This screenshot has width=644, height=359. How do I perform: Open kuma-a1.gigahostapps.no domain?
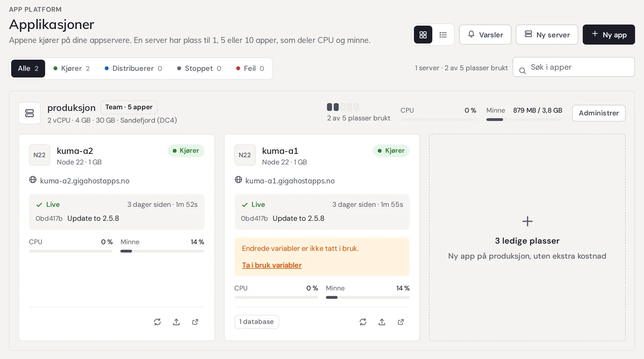(x=290, y=181)
